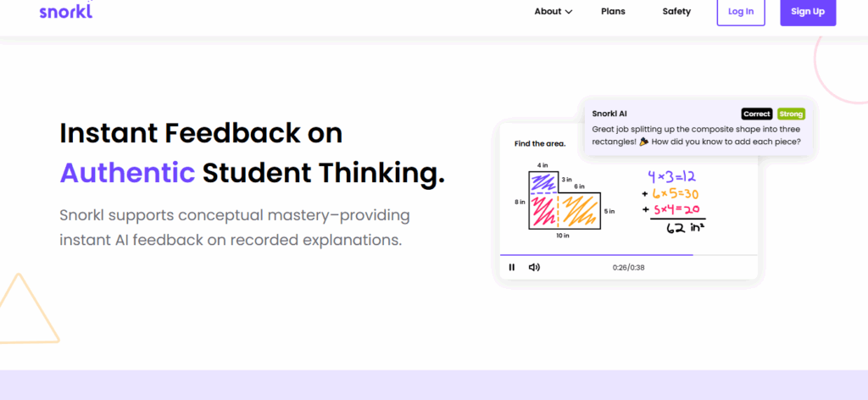Screen dimensions: 868x400
Task: Go to the Plans page
Action: pyautogui.click(x=613, y=11)
